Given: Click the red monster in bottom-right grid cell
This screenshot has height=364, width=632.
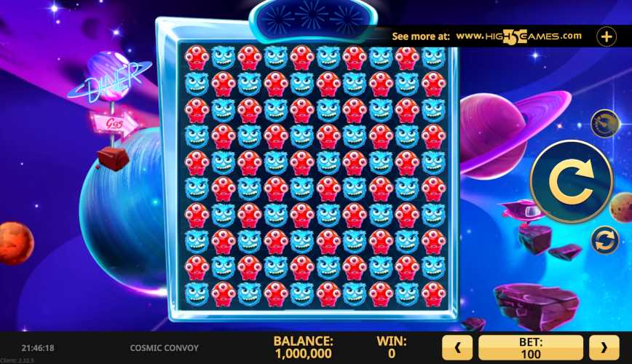Looking at the screenshot, I should (434, 294).
